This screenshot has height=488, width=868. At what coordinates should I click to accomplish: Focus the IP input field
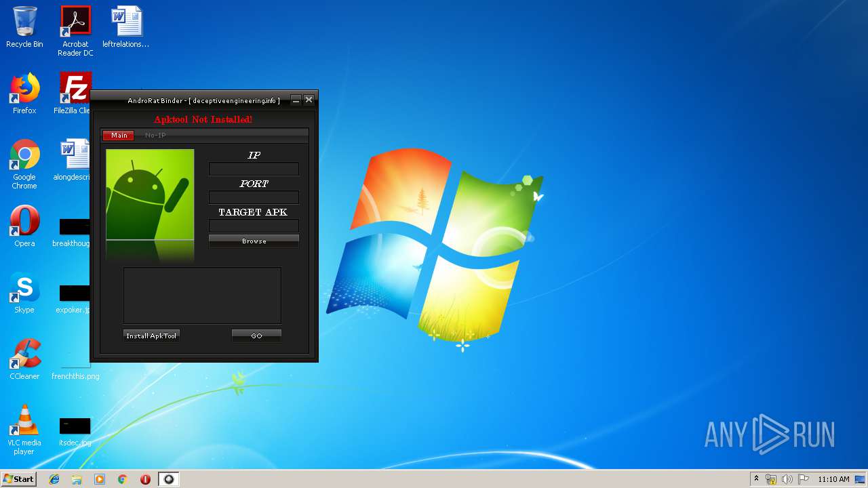coord(254,169)
